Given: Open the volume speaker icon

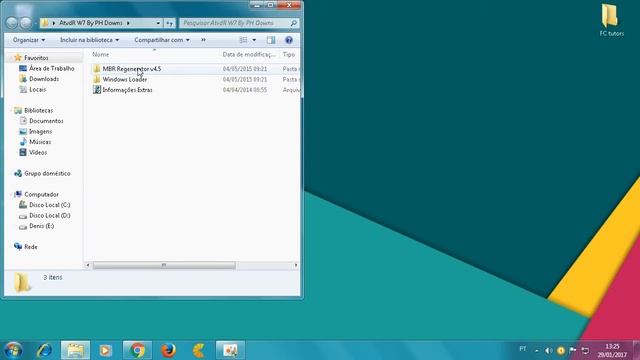Looking at the screenshot, I should (x=549, y=350).
